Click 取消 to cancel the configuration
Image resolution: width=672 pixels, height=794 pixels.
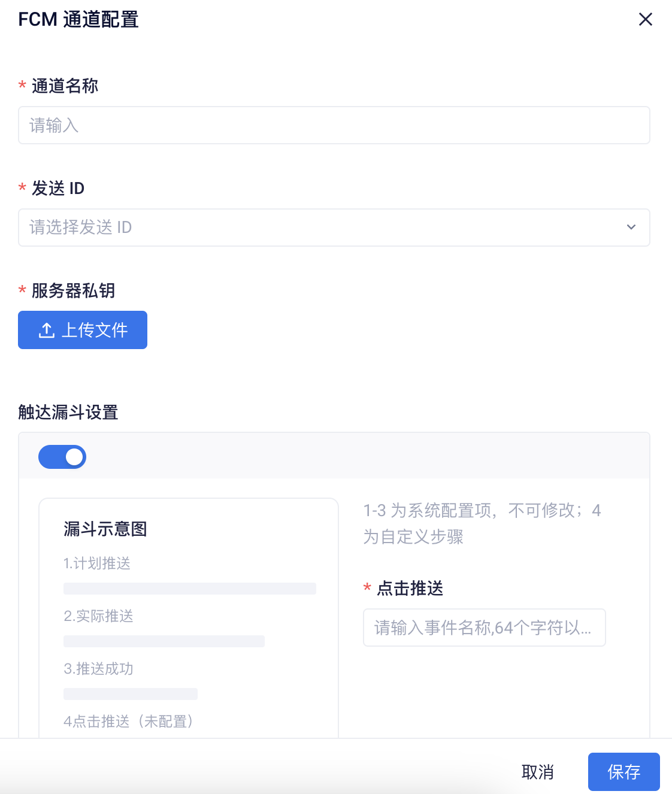tap(537, 772)
